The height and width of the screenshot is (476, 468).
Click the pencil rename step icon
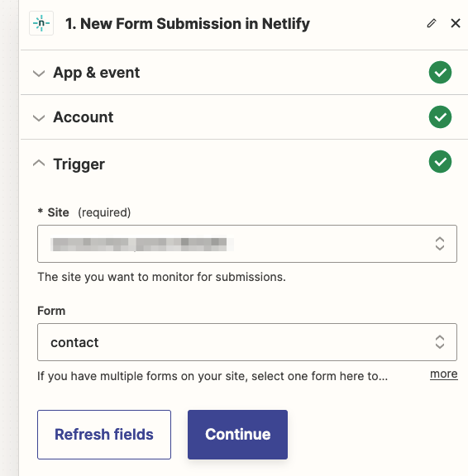(x=432, y=23)
